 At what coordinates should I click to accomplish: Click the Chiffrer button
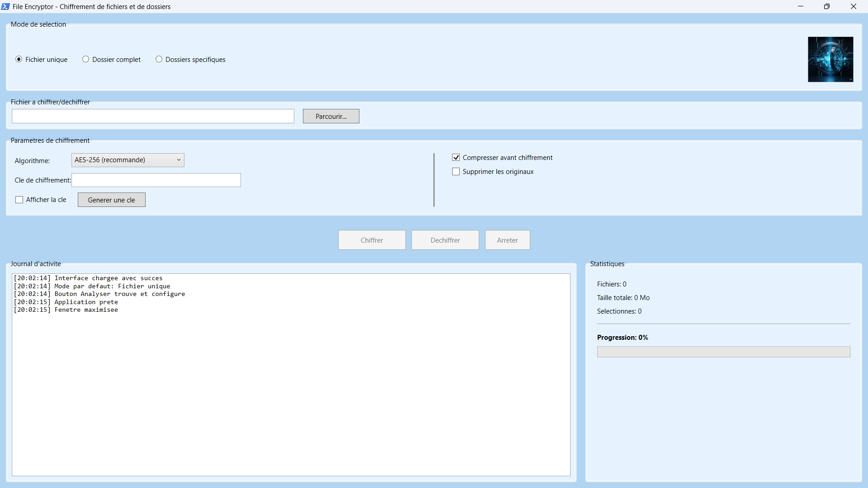[372, 240]
